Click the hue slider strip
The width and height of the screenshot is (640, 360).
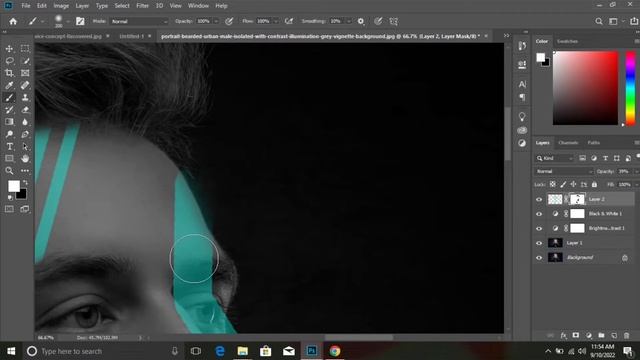click(630, 88)
